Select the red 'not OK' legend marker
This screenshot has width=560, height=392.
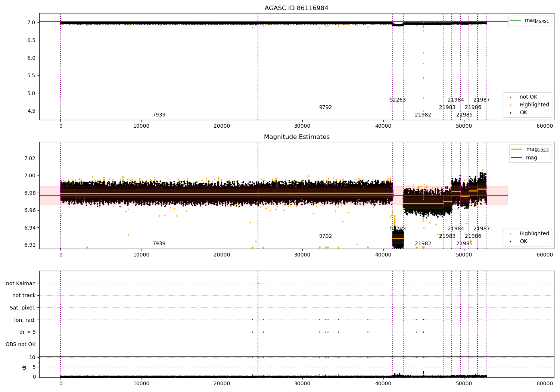pos(510,97)
